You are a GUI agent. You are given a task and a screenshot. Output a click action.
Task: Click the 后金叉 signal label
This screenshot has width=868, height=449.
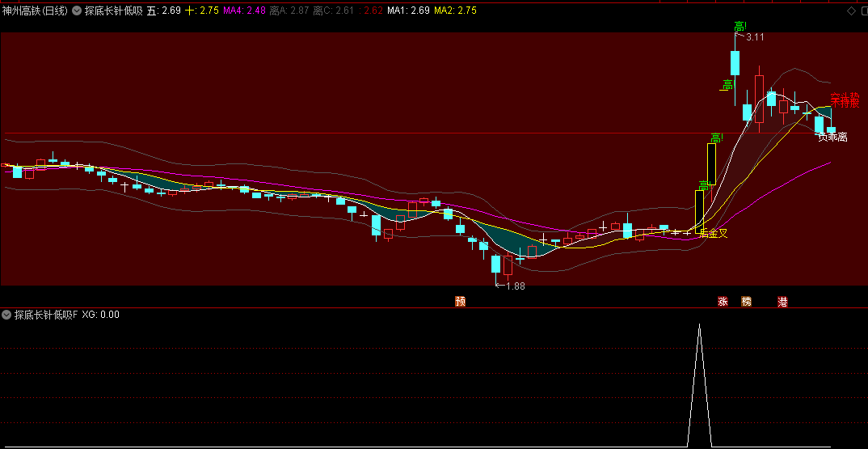click(x=714, y=233)
